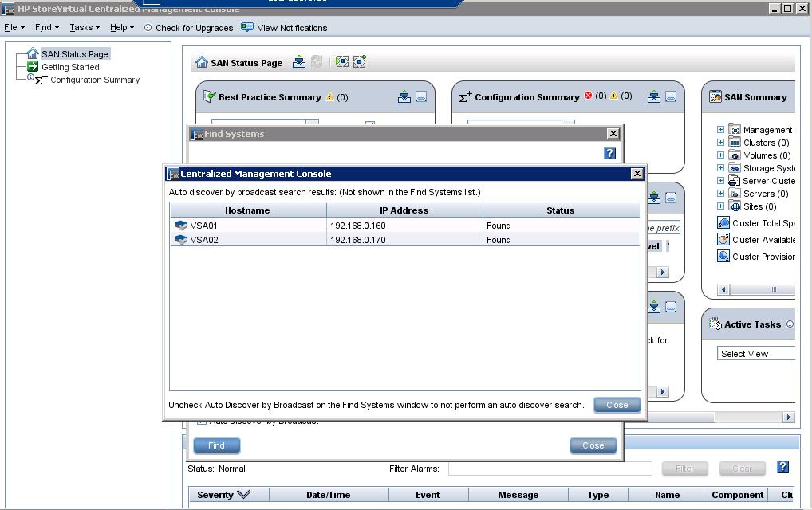Expand the Volumes (0) node
Image resolution: width=812 pixels, height=510 pixels.
(x=720, y=155)
